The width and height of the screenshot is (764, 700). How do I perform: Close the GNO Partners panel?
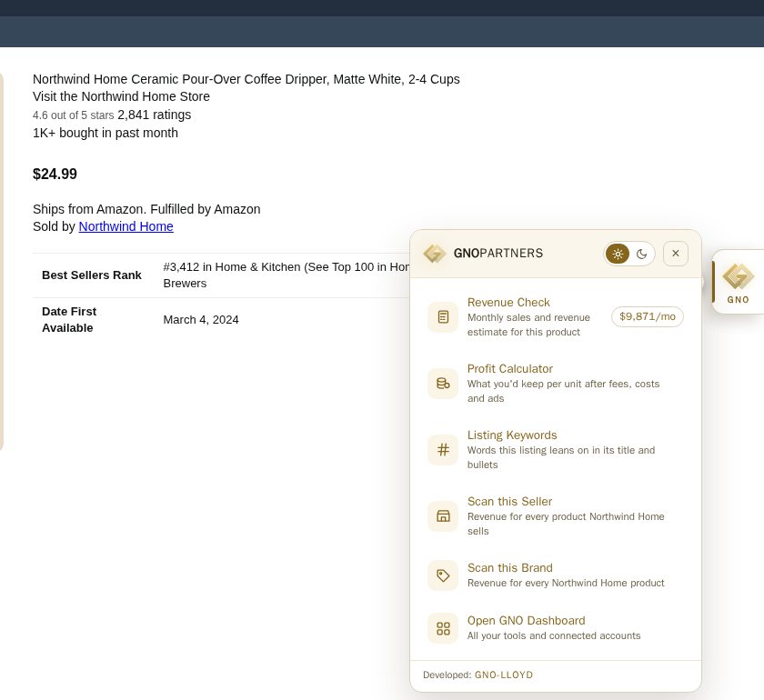point(675,254)
